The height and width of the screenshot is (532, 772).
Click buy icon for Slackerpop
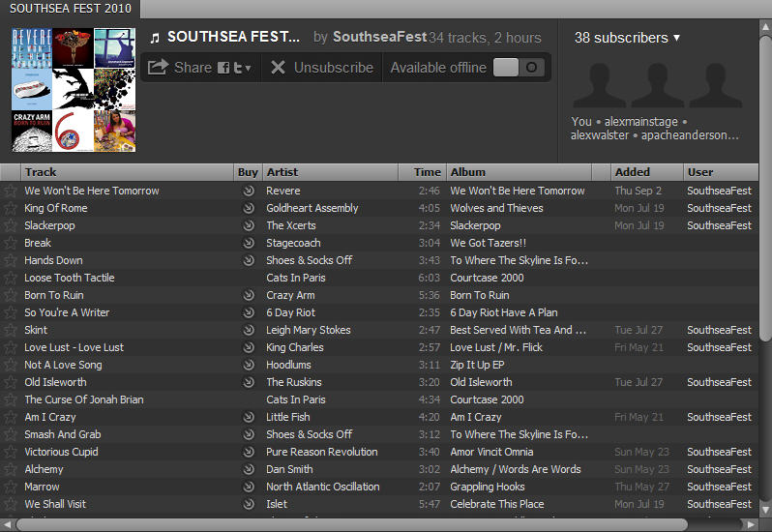point(249,225)
